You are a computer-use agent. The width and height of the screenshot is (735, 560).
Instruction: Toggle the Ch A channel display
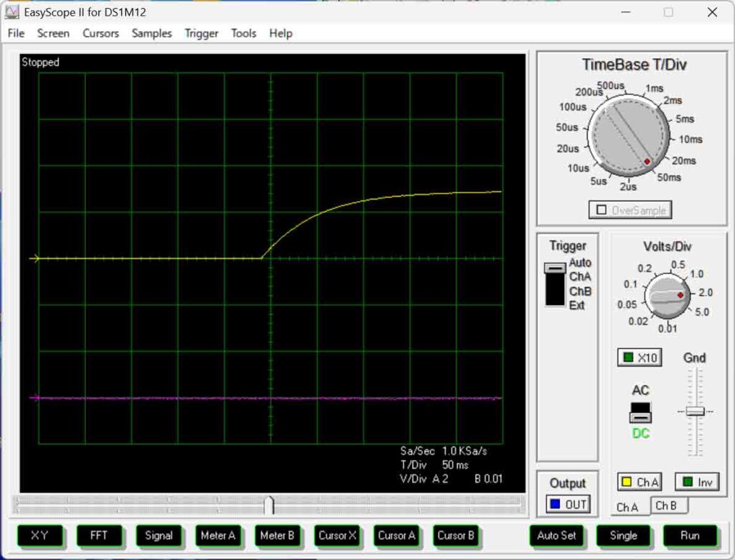(x=640, y=482)
